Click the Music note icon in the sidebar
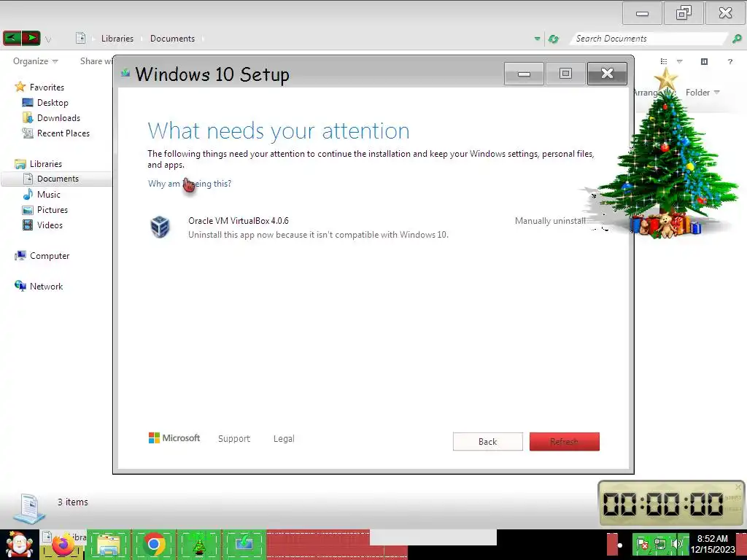This screenshot has width=747, height=560. click(28, 194)
